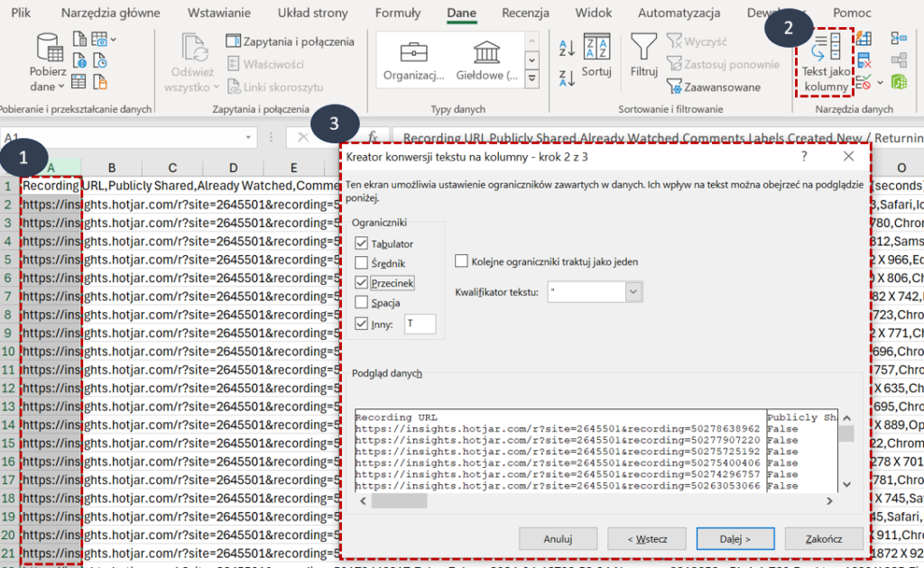Click into the Inny delimiter text field
924x568 pixels.
pyautogui.click(x=420, y=324)
